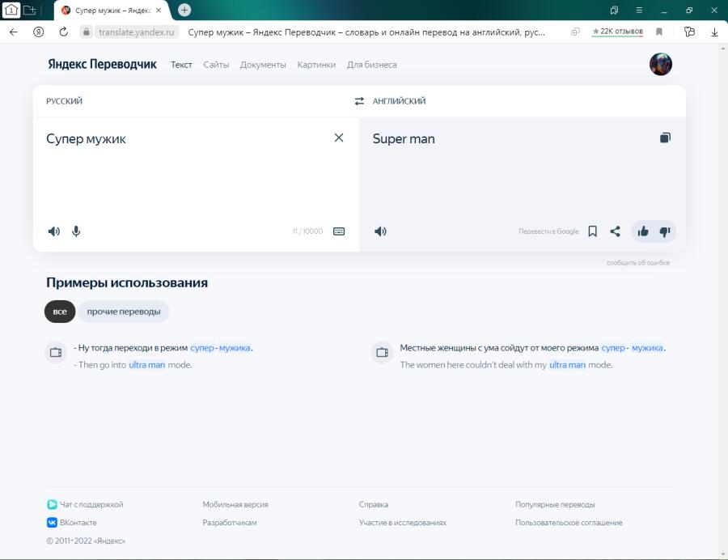Clear the source text with X

point(339,138)
